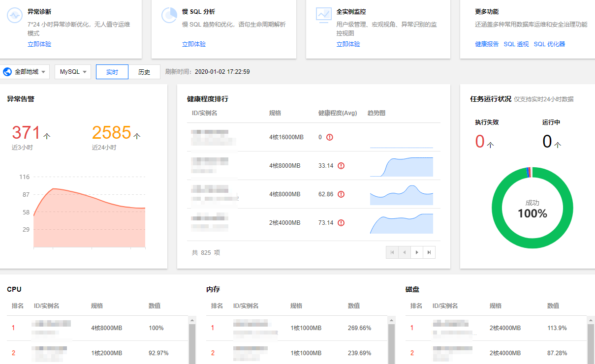595x364 pixels.
Task: Click the next page arrow in 健康程度排行
Action: point(417,252)
